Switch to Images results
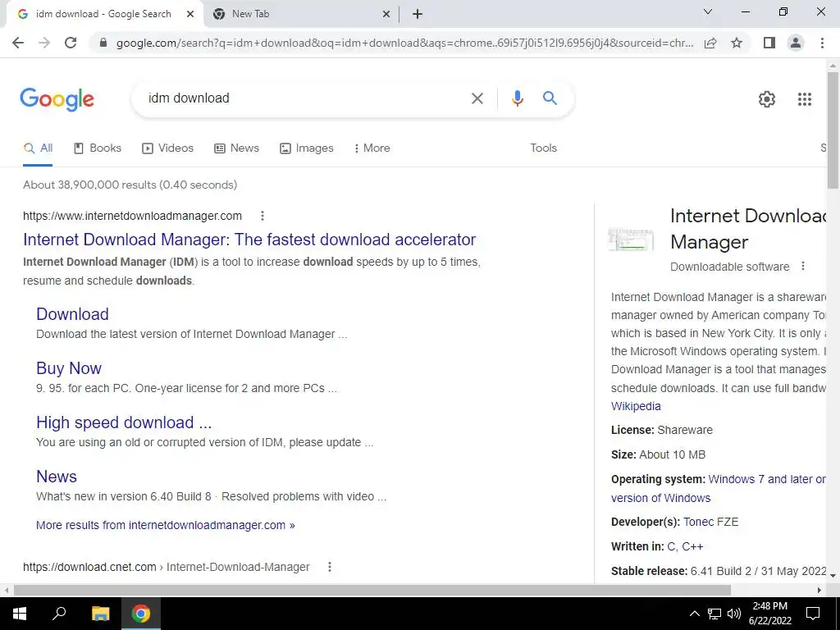 307,148
